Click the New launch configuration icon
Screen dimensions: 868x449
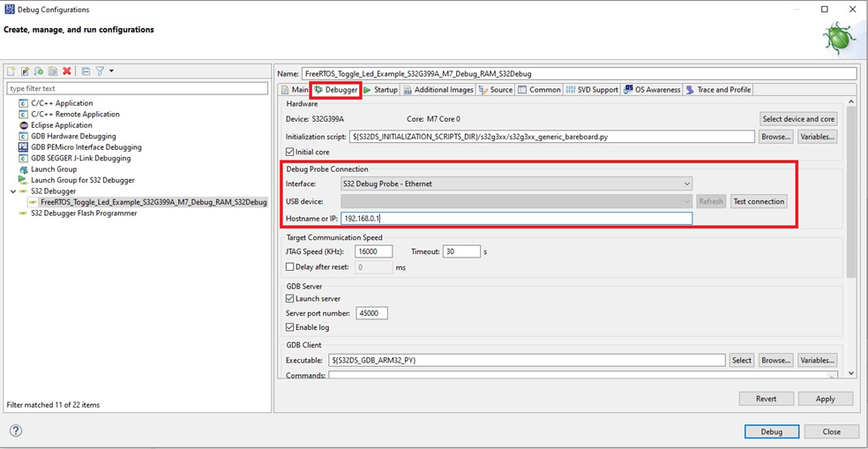pyautogui.click(x=11, y=71)
